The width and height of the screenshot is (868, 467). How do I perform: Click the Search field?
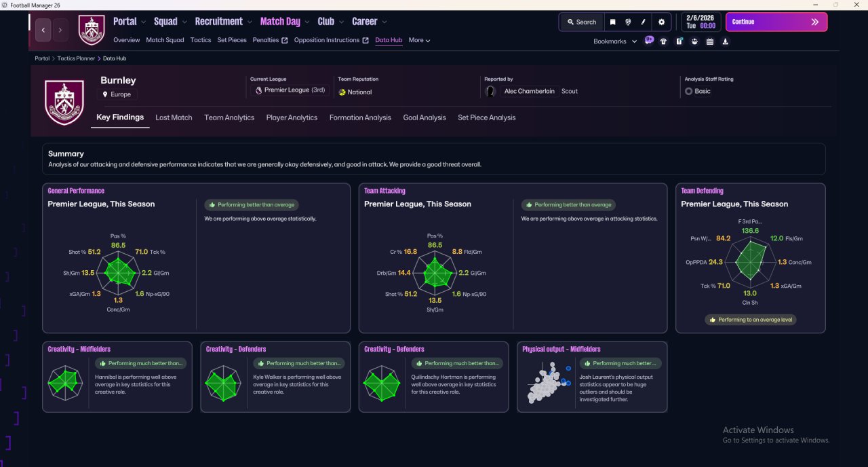coord(581,22)
